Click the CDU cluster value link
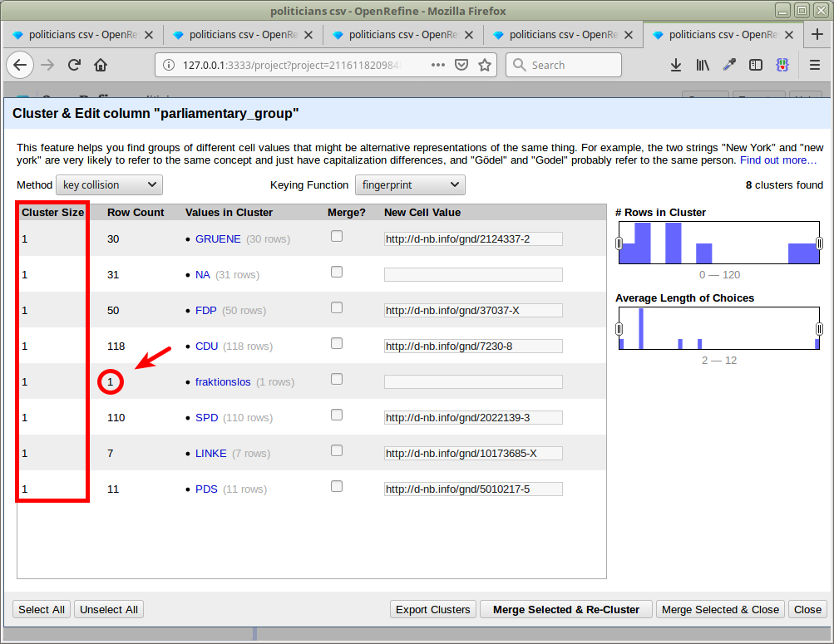The width and height of the screenshot is (834, 644). (207, 347)
